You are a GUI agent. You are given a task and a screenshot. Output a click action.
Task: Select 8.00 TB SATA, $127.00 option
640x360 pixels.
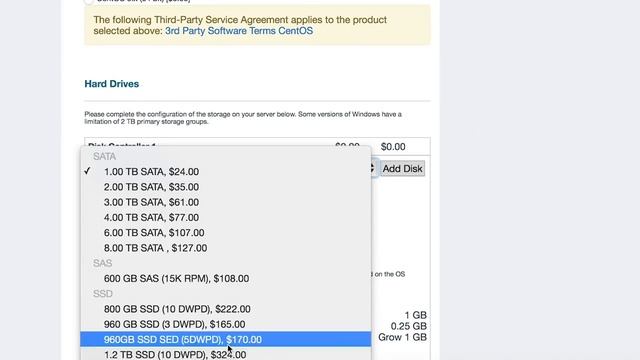pos(225,248)
